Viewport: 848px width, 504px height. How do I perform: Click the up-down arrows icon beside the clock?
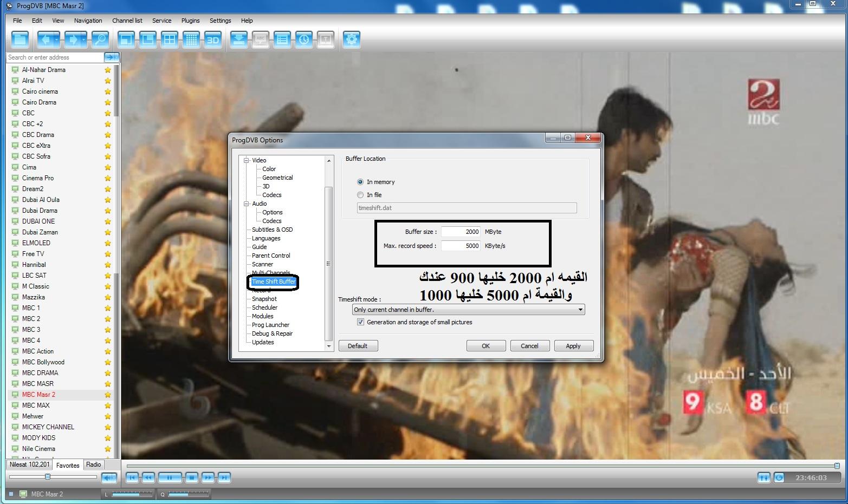(x=764, y=477)
